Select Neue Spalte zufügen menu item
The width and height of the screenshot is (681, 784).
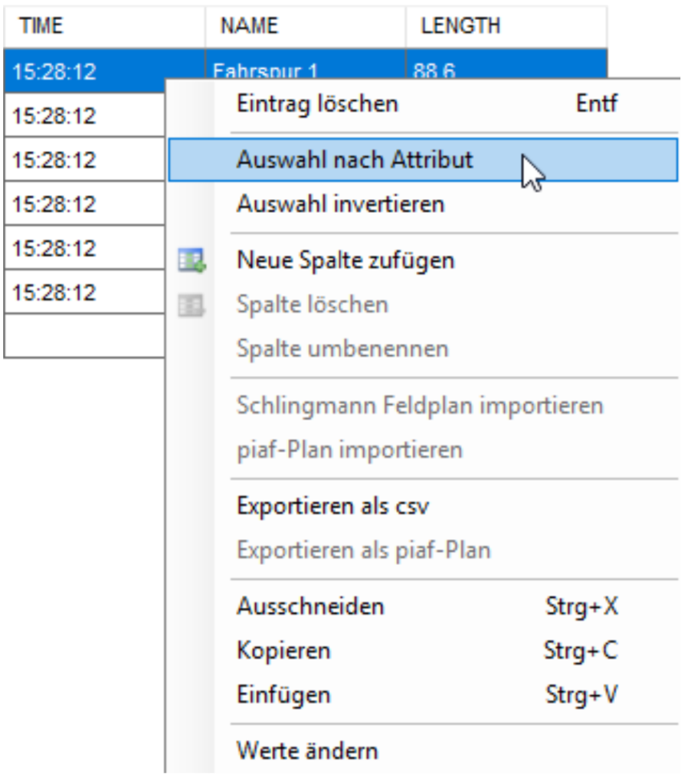345,260
